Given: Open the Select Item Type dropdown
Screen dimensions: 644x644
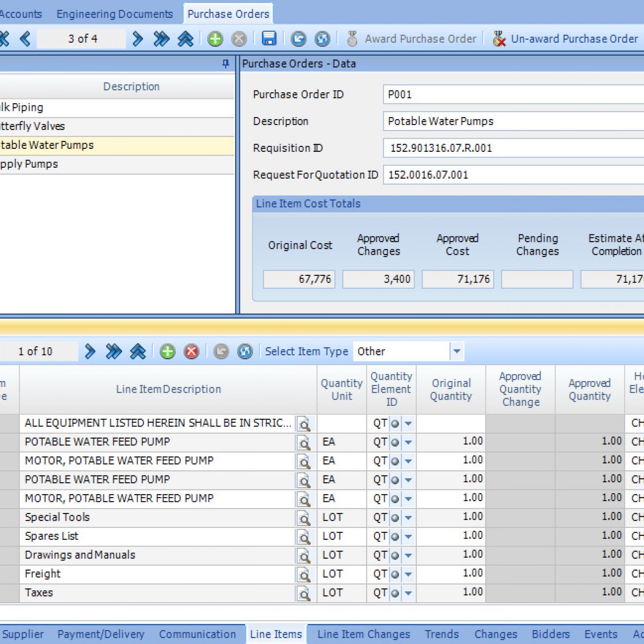Looking at the screenshot, I should [457, 351].
